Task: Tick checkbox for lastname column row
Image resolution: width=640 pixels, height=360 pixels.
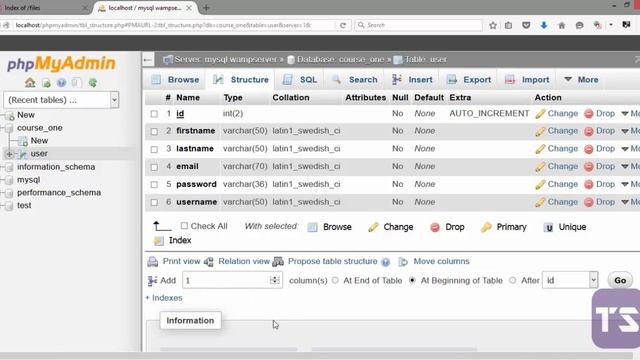Action: click(154, 149)
